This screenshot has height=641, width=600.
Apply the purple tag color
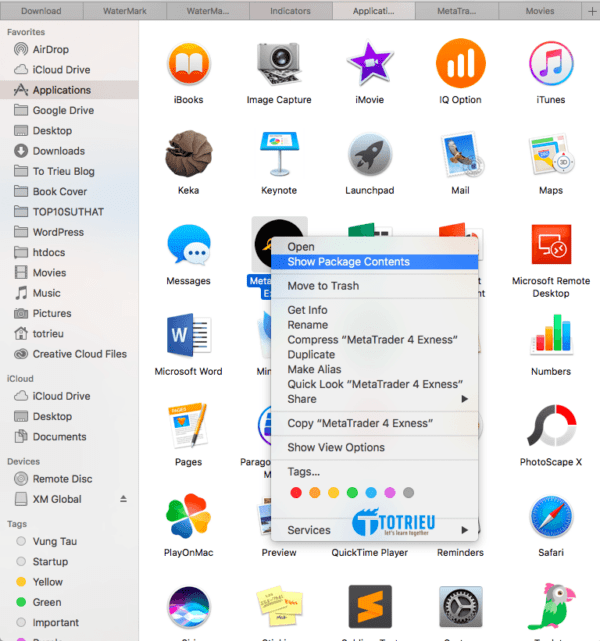[x=390, y=493]
